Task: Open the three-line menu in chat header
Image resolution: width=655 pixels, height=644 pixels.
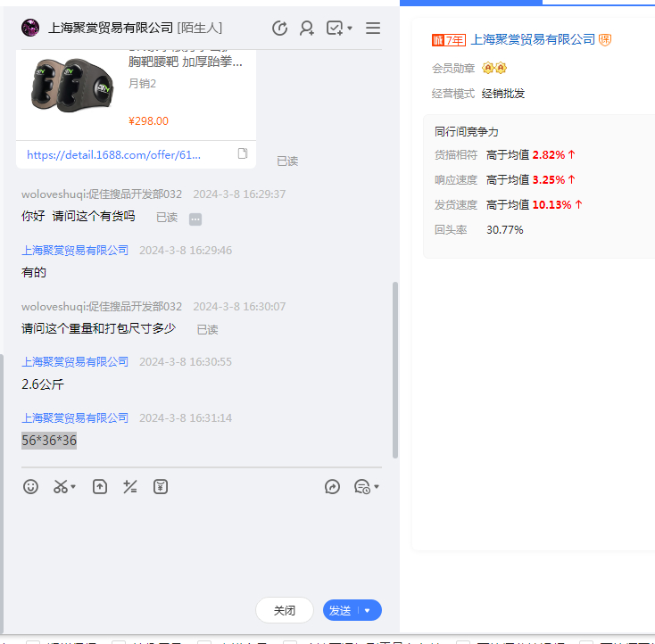Action: (x=373, y=29)
